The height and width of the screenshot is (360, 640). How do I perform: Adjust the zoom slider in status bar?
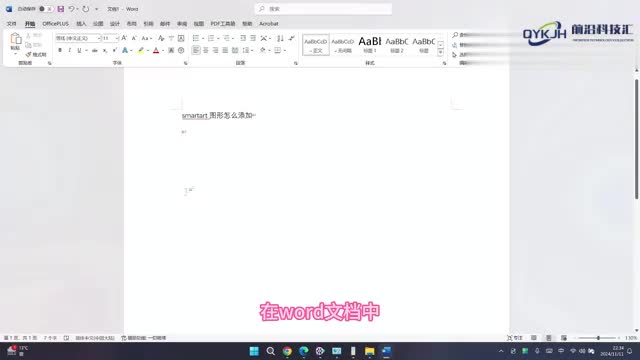click(598, 338)
